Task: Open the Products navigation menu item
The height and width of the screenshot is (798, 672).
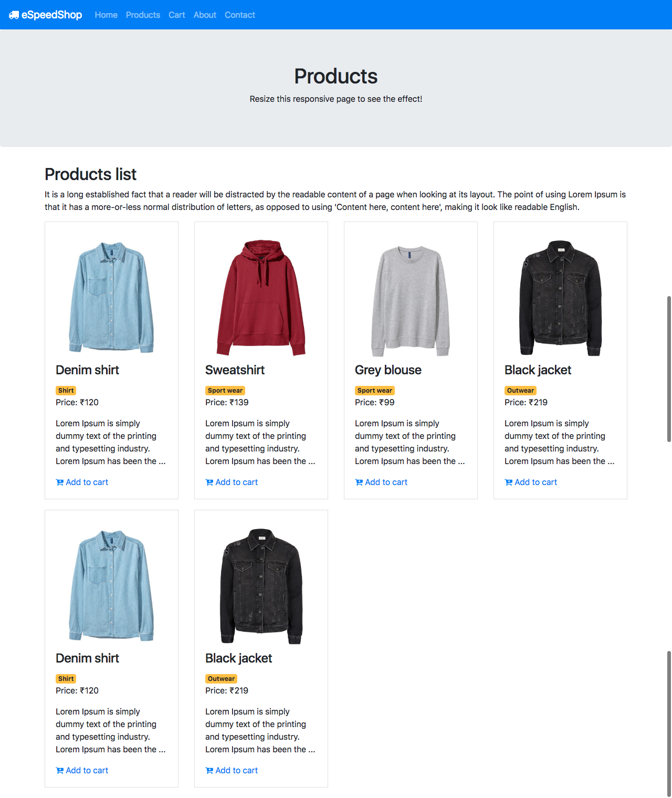Action: pyautogui.click(x=143, y=15)
